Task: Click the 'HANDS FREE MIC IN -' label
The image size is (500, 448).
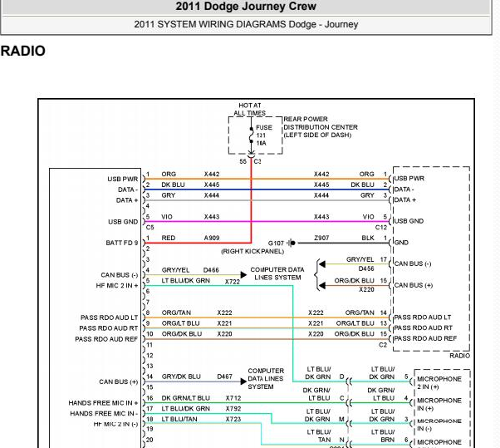Action: pos(104,414)
